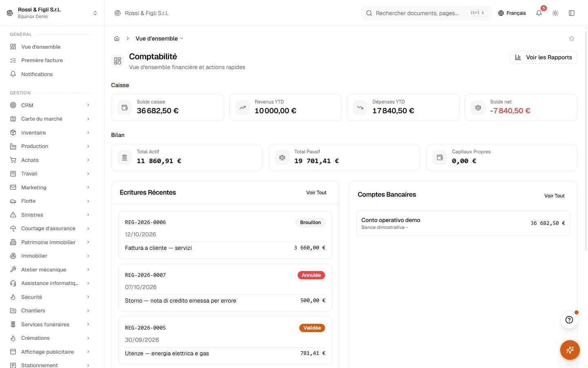
Task: Open the AI assistant sparkle button
Action: point(570,350)
